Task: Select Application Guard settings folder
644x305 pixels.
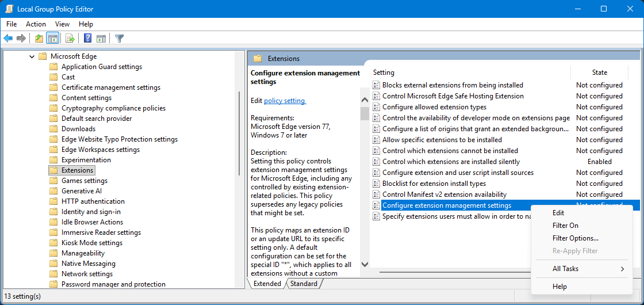Action: coord(101,67)
